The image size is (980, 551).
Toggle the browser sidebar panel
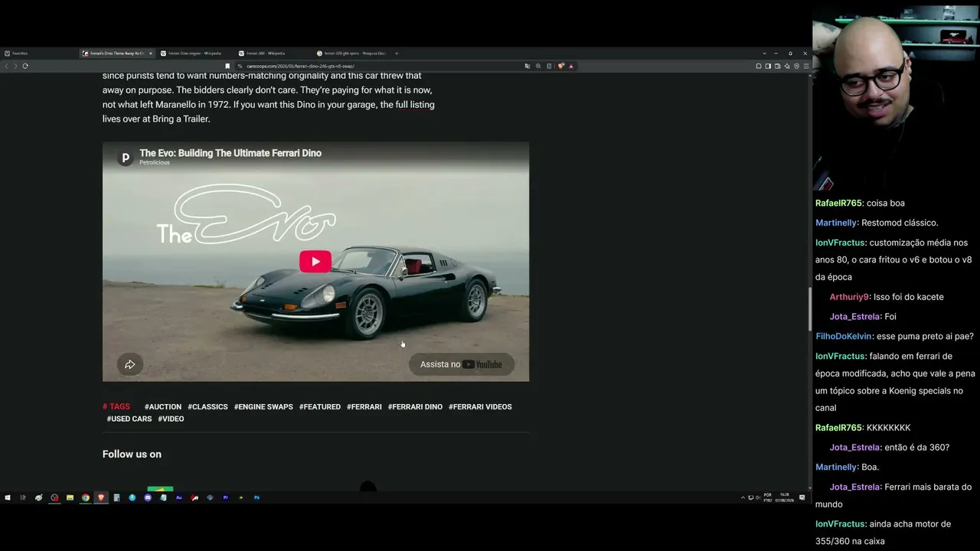point(768,66)
